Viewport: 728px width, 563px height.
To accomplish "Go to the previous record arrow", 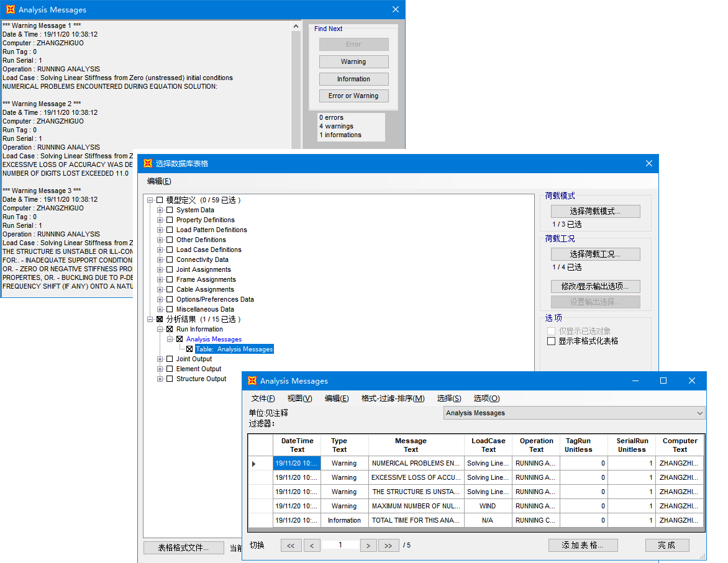I will pyautogui.click(x=311, y=546).
